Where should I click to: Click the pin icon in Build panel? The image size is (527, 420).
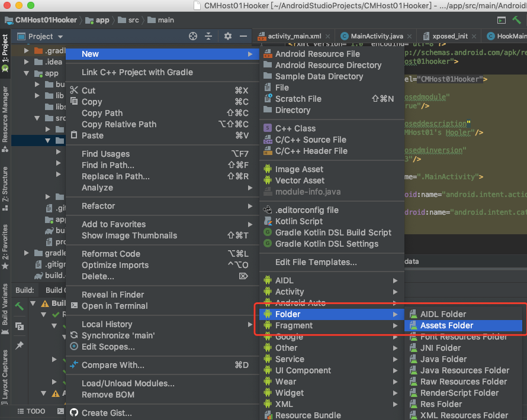(20, 345)
